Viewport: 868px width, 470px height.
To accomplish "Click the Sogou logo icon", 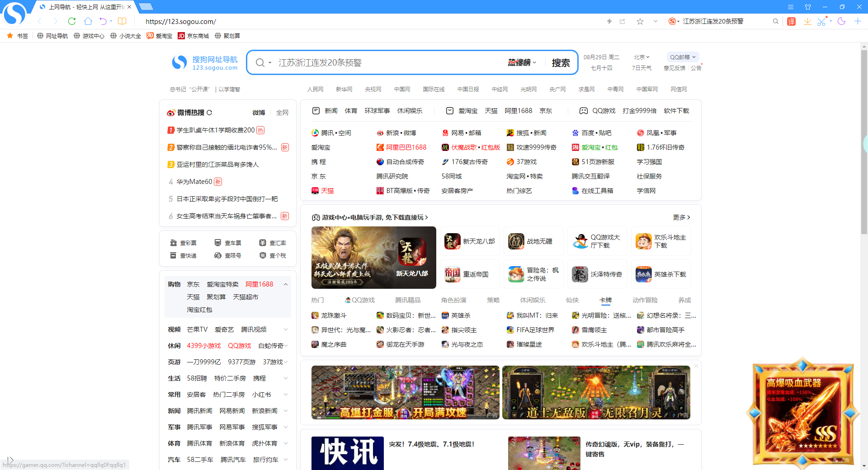I will [179, 62].
